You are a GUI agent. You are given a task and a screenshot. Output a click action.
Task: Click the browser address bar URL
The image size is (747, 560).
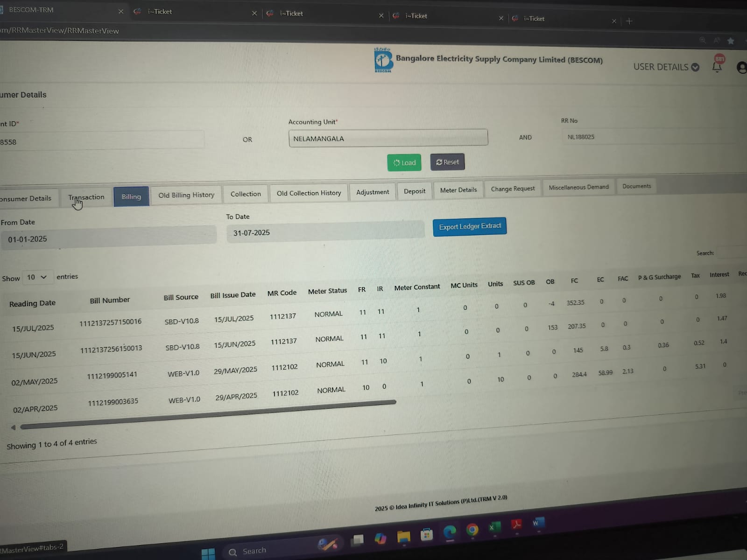pyautogui.click(x=60, y=31)
